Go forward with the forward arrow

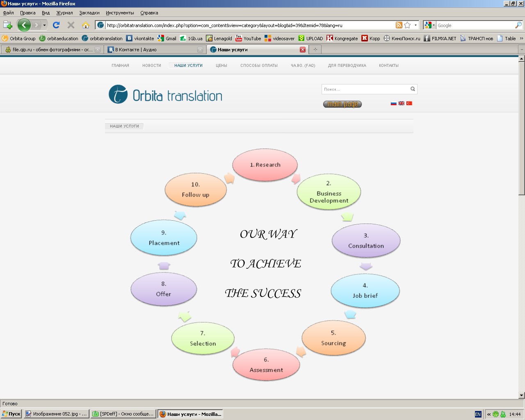click(36, 25)
